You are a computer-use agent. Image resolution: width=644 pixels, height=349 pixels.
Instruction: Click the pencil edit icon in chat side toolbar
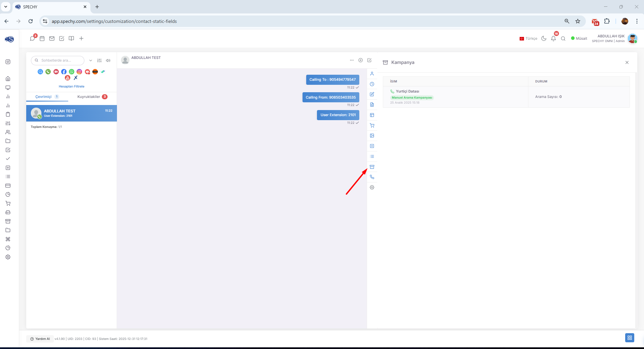[372, 94]
